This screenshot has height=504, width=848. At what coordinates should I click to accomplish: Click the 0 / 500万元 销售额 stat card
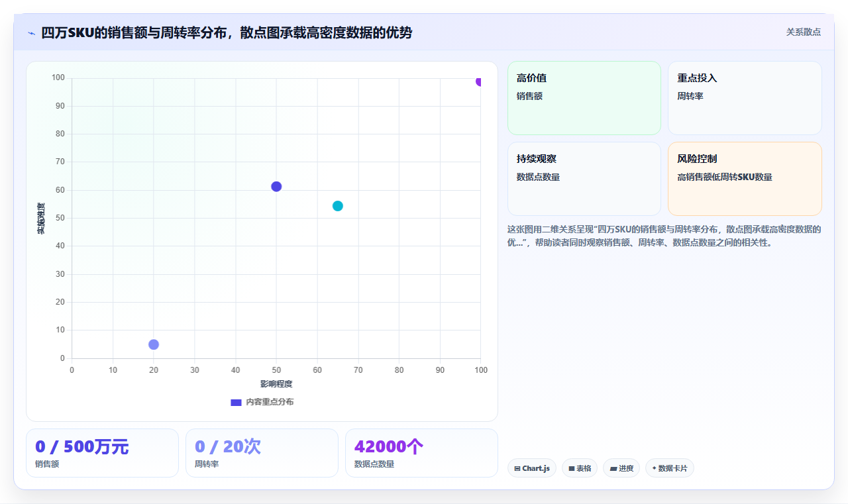coord(102,453)
